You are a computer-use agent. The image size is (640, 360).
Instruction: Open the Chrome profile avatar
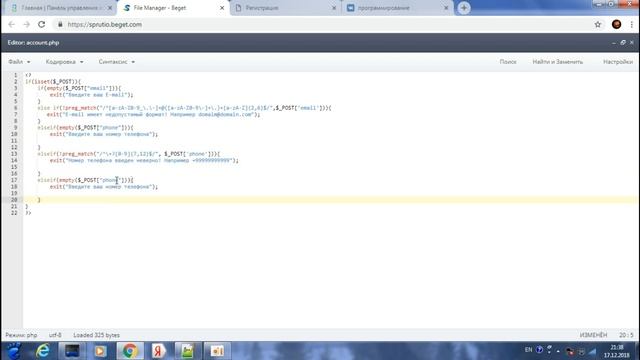point(616,24)
